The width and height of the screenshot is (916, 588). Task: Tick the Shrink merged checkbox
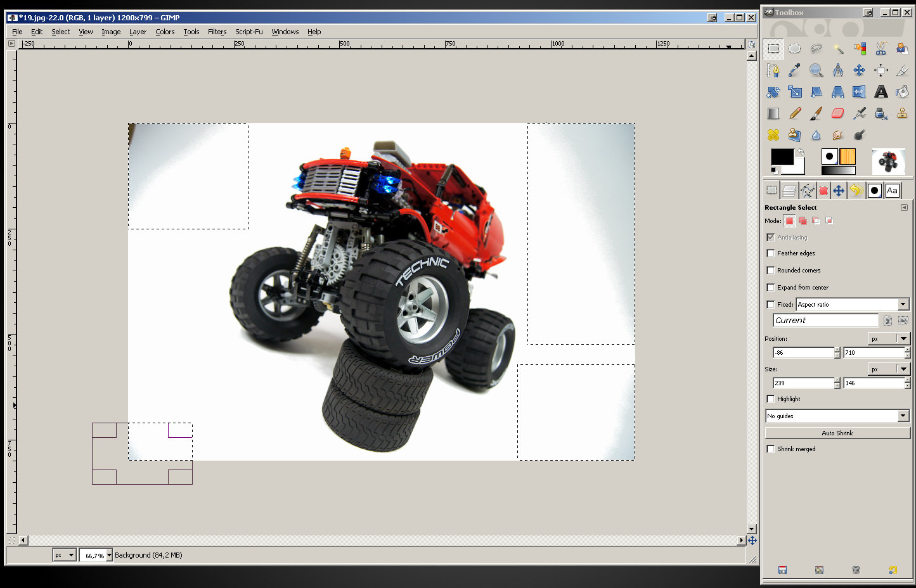771,449
